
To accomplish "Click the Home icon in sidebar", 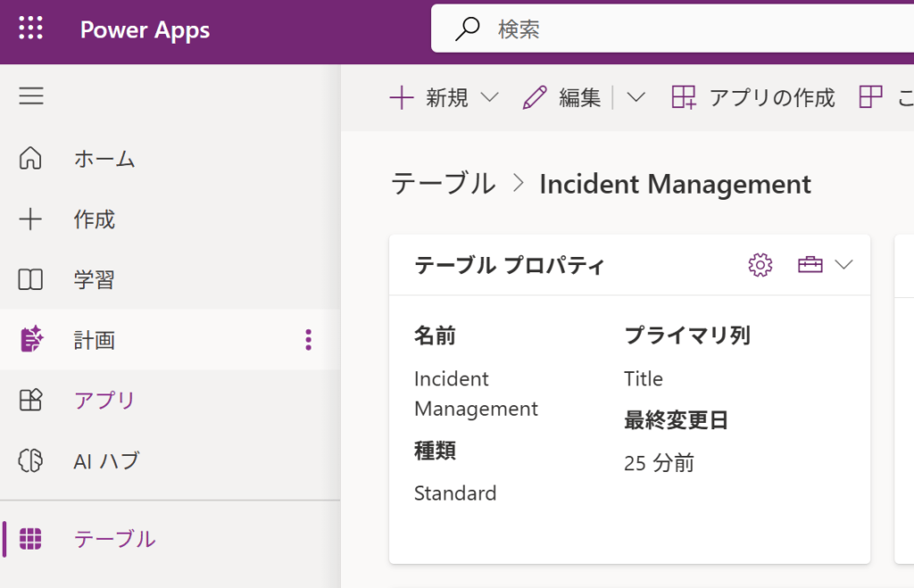I will coord(31,159).
